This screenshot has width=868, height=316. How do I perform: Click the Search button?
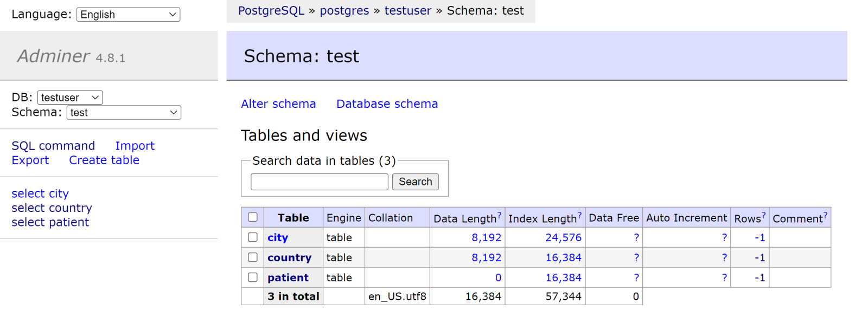415,182
